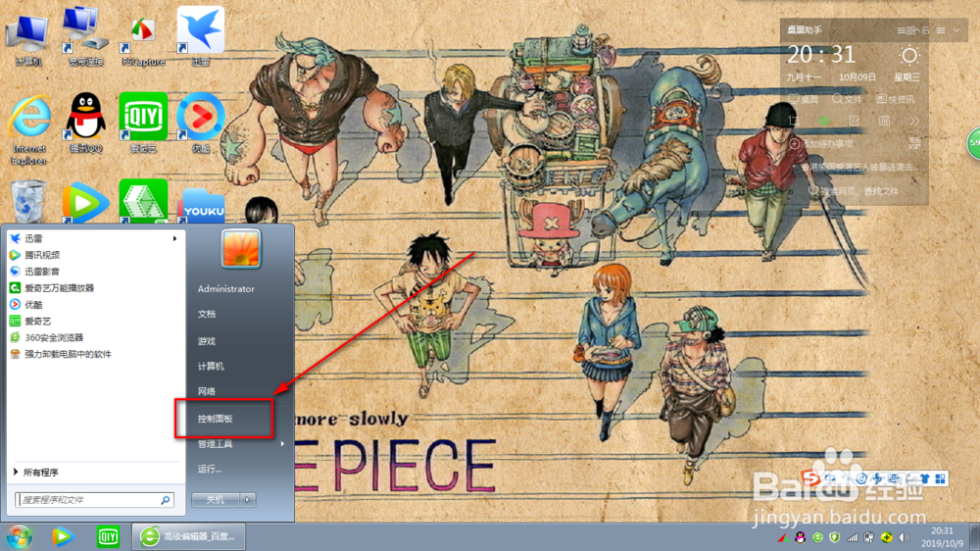The image size is (980, 551).
Task: Open the Recycle Bin on desktop
Action: click(28, 201)
